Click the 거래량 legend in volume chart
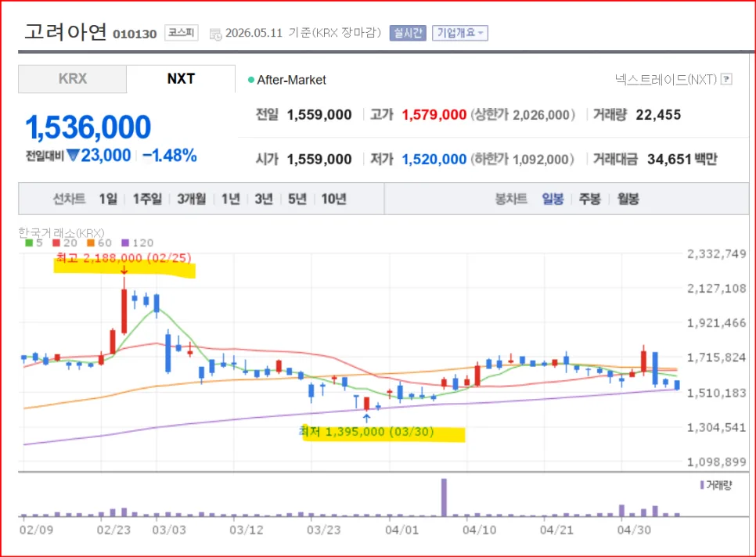The width and height of the screenshot is (756, 557). [x=716, y=485]
